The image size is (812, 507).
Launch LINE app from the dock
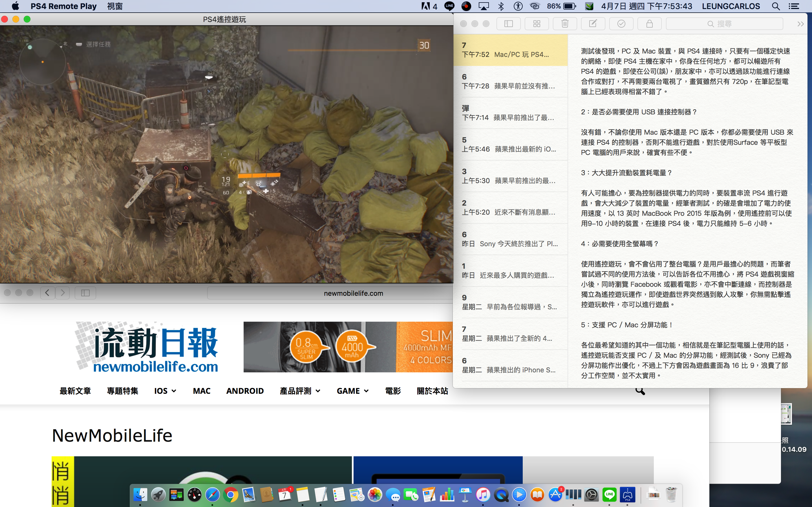(609, 495)
